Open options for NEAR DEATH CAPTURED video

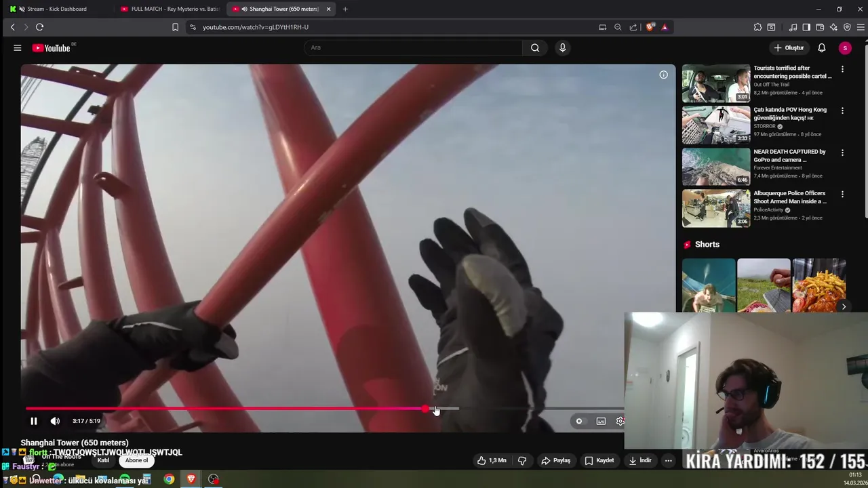point(842,152)
